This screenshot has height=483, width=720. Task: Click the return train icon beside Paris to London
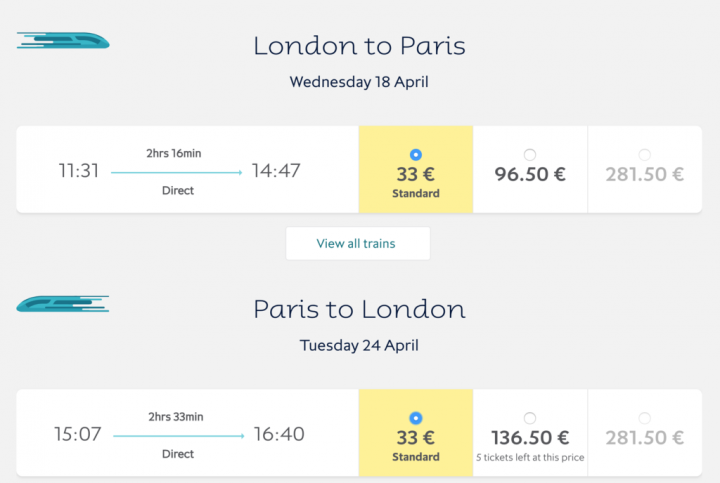pyautogui.click(x=63, y=304)
